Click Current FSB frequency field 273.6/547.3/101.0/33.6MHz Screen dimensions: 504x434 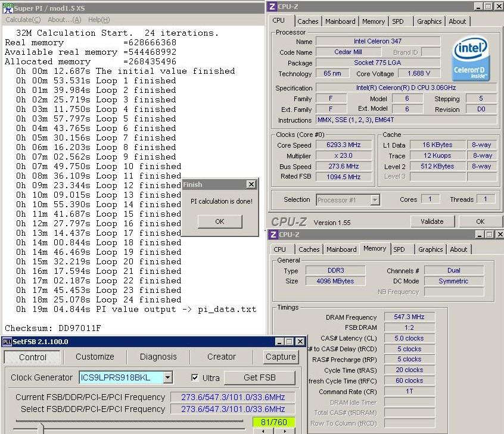233,397
